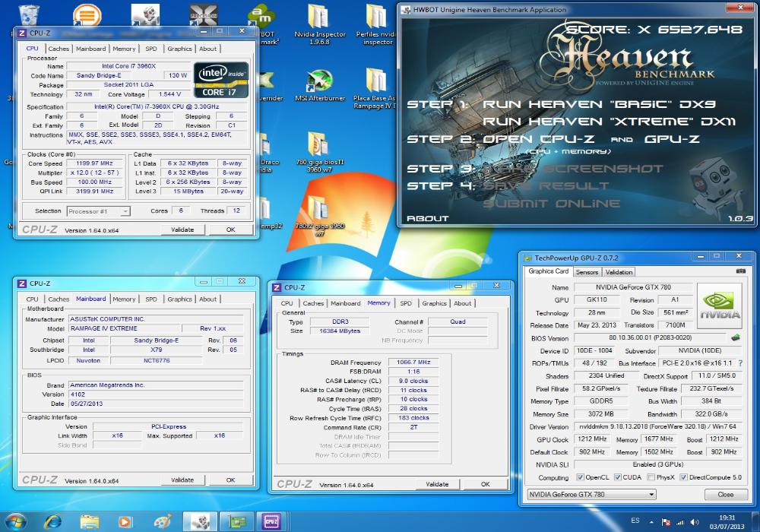Click Open CPU-Z in the Heaven window
The image size is (760, 532).
pos(539,139)
